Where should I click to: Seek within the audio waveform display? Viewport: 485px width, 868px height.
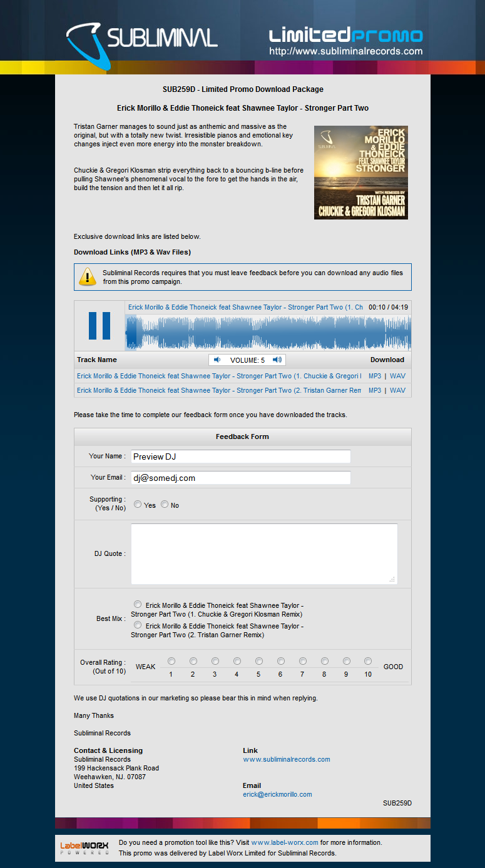tap(268, 332)
